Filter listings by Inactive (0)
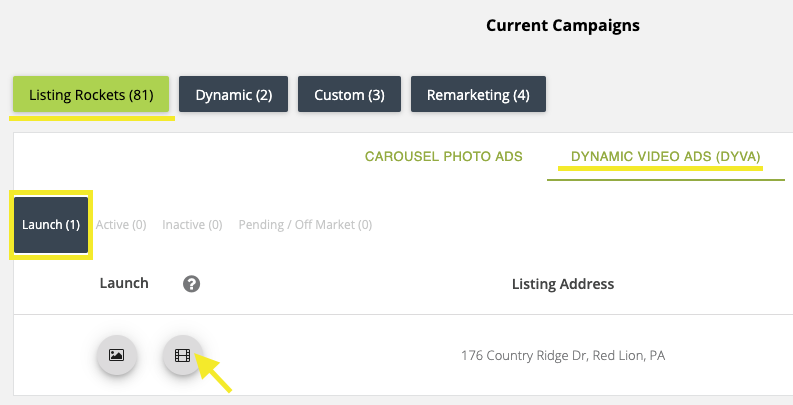The image size is (793, 405). (x=192, y=225)
